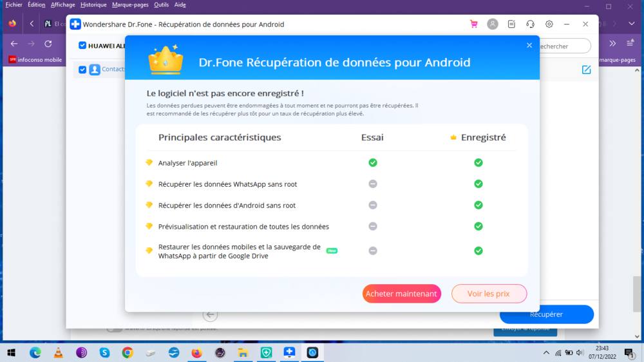Open the Marque-pages menu
This screenshot has width=644, height=362.
pyautogui.click(x=131, y=5)
